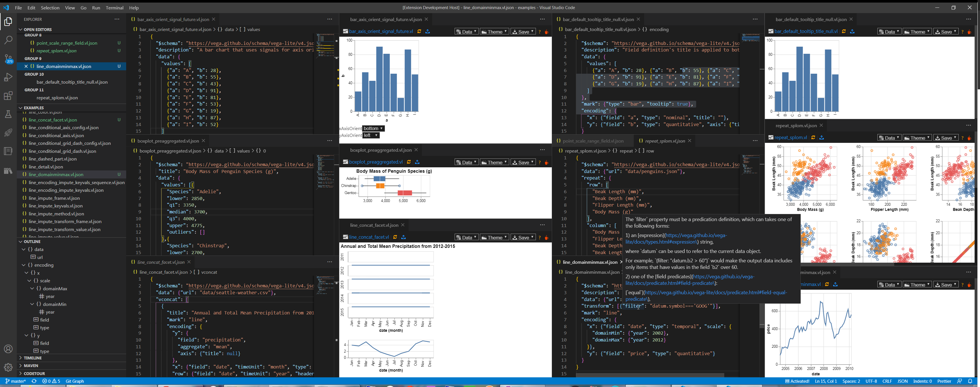
Task: Open the Accounts icon above the settings gear
Action: (x=8, y=349)
